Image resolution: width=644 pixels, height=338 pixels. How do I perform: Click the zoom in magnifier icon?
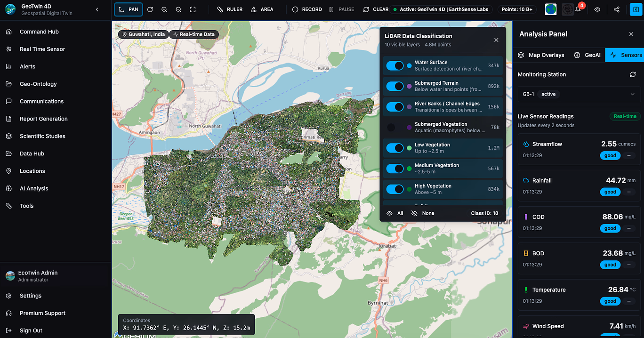click(164, 9)
